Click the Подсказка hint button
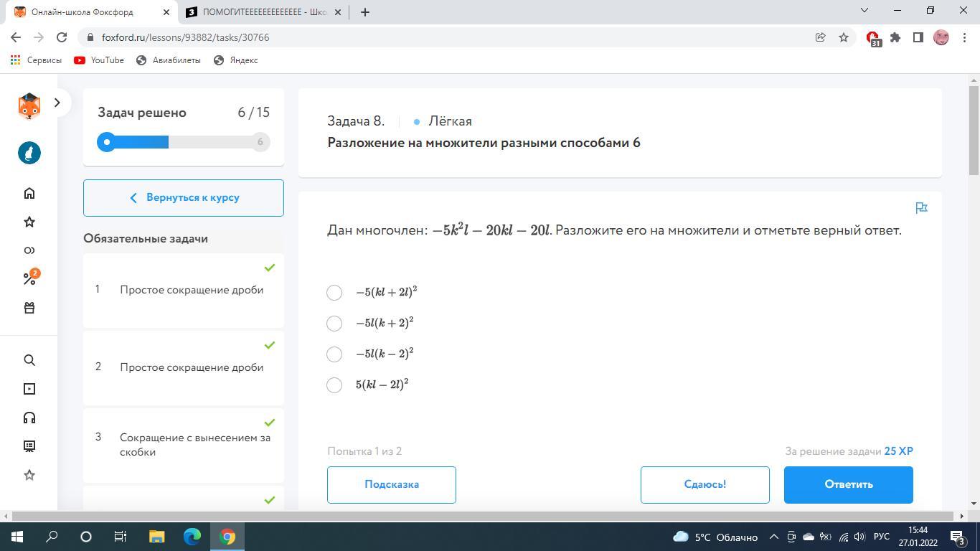Screen dimensions: 980x551 click(391, 484)
